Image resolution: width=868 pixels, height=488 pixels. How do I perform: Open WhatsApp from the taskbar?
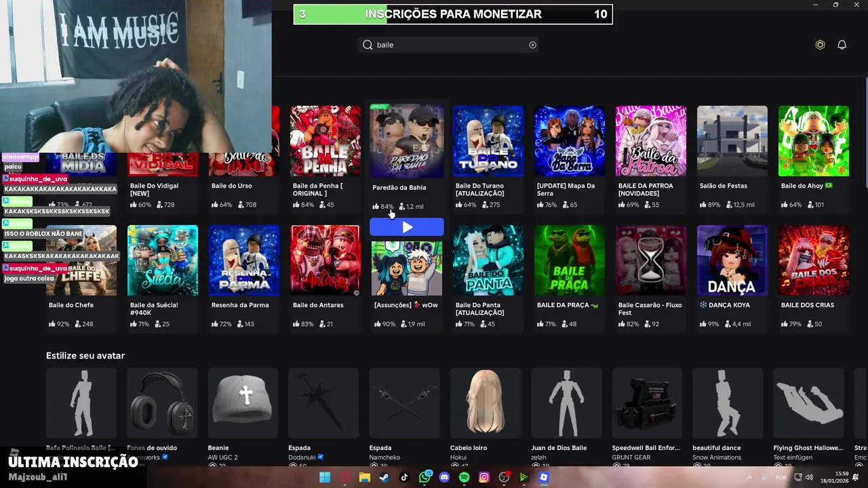click(425, 477)
